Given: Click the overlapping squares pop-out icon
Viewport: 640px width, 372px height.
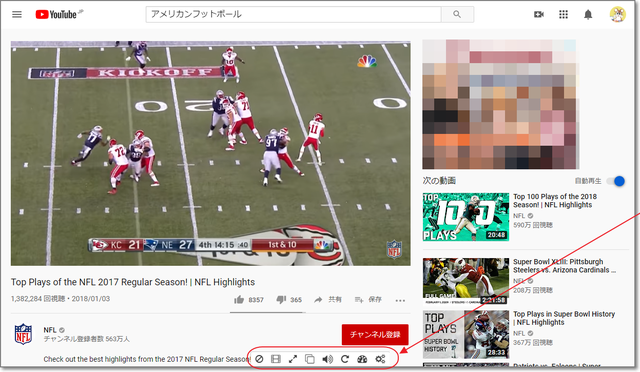Looking at the screenshot, I should coord(310,359).
